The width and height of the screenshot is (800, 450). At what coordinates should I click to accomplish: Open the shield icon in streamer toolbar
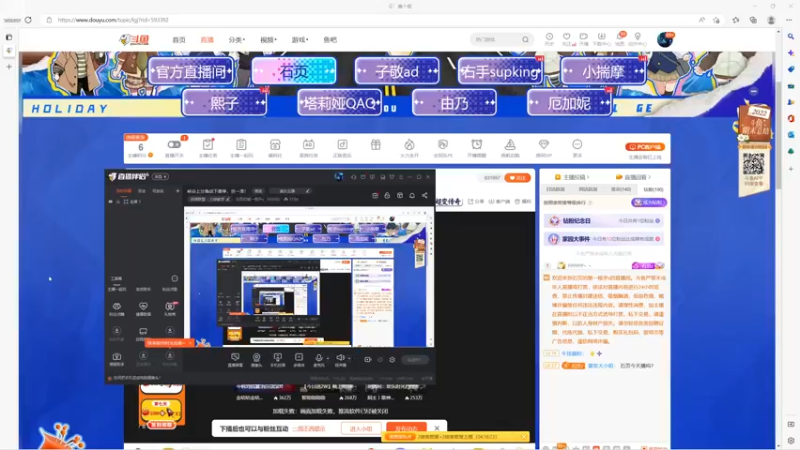pos(443,145)
